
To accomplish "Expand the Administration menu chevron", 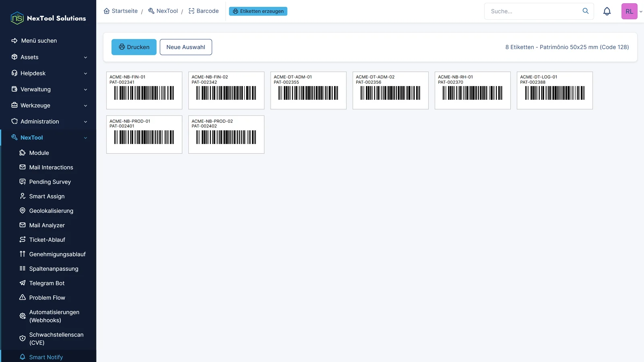I will (85, 122).
